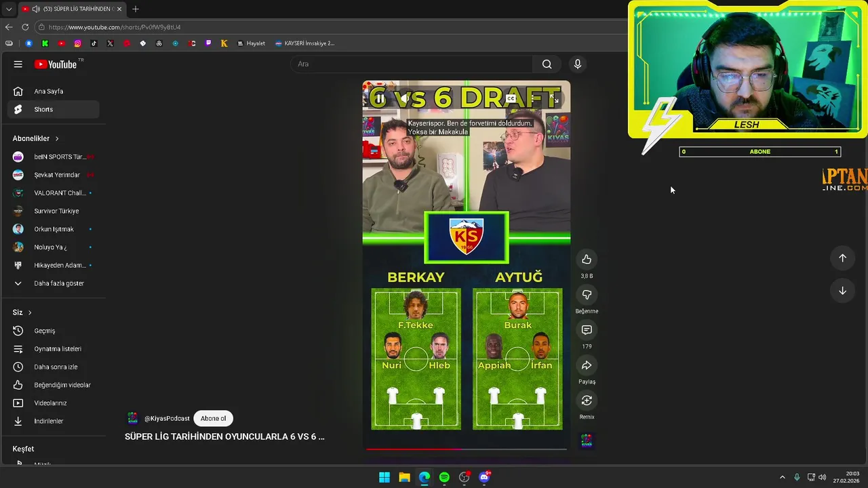Viewport: 868px width, 488px height.
Task: Toggle CC subtitles on the Short
Action: coord(511,99)
